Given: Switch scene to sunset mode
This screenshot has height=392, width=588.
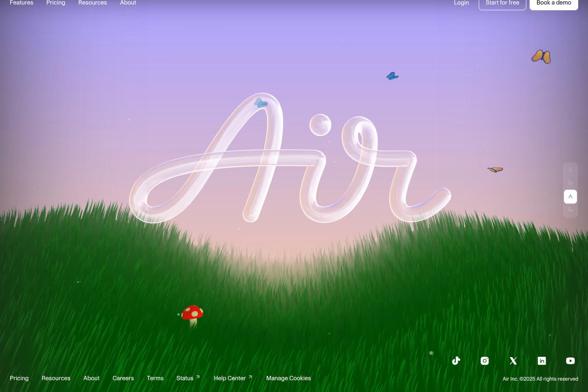Looking at the screenshot, I should (570, 197).
